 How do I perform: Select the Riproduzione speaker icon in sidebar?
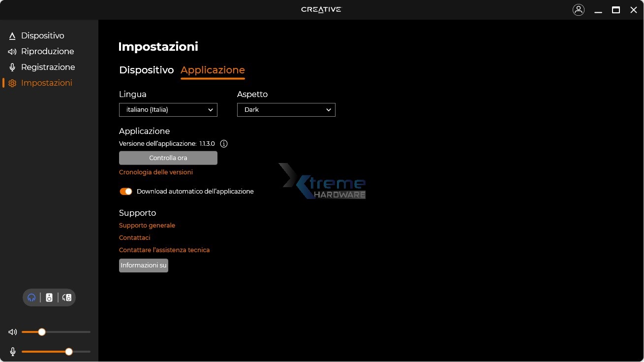12,51
